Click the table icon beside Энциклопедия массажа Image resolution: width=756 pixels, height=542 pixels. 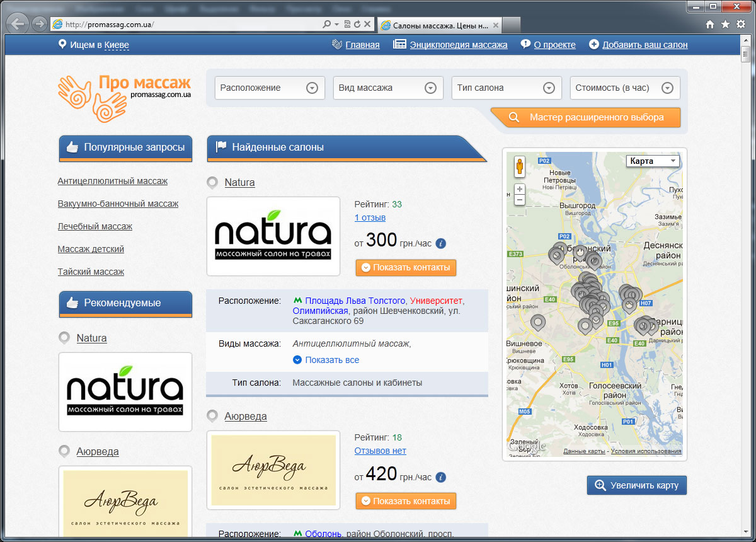[399, 45]
